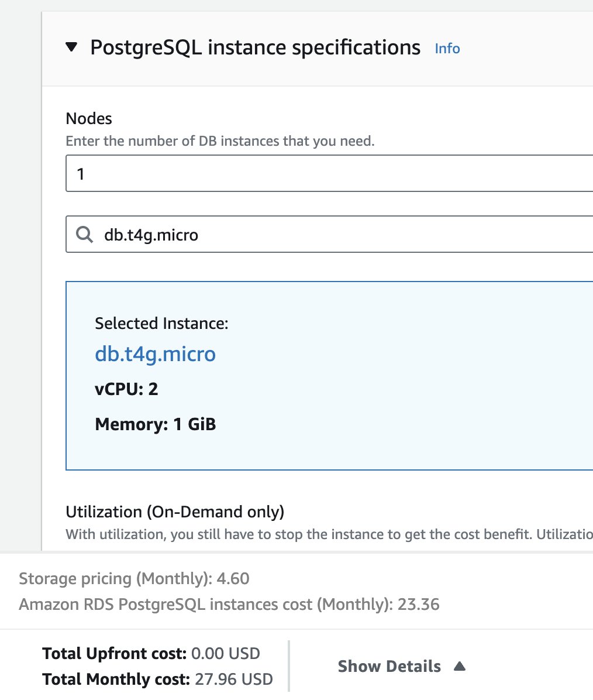Image resolution: width=593 pixels, height=700 pixels.
Task: Click the 'Enter the number of DB instances' hint
Action: tap(220, 141)
